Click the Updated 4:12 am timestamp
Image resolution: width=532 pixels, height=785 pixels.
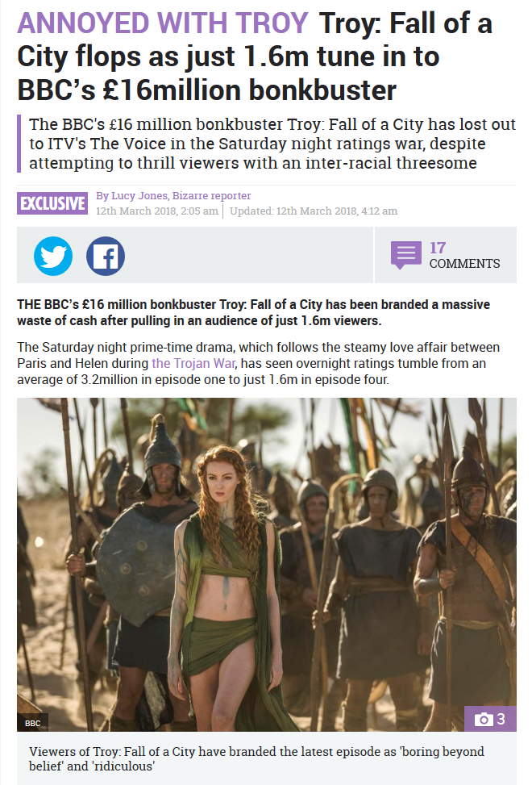click(x=314, y=211)
